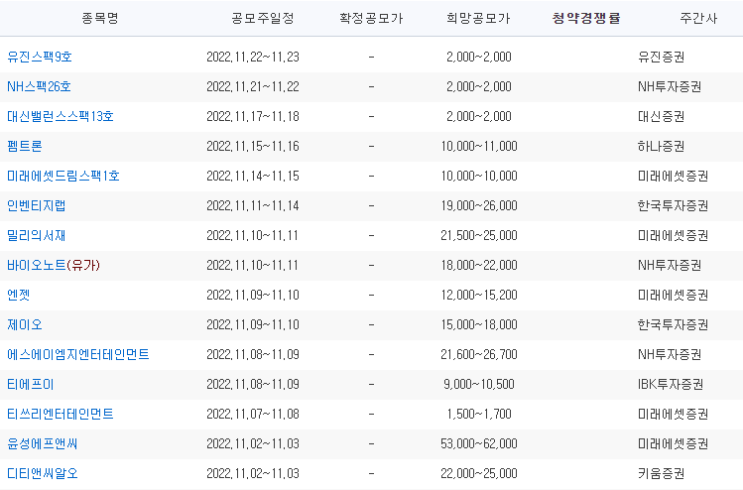The width and height of the screenshot is (743, 490).
Task: Click underwriter 대신증권
Action: click(661, 117)
